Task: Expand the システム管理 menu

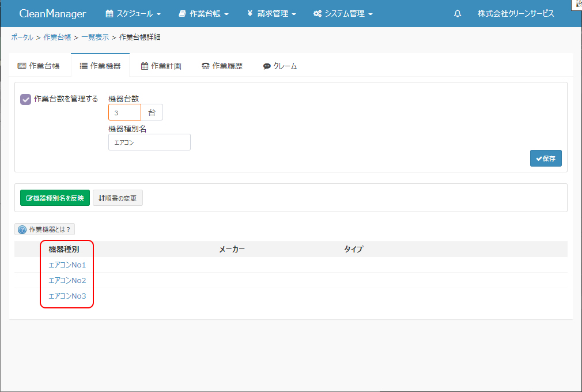Action: coord(343,13)
